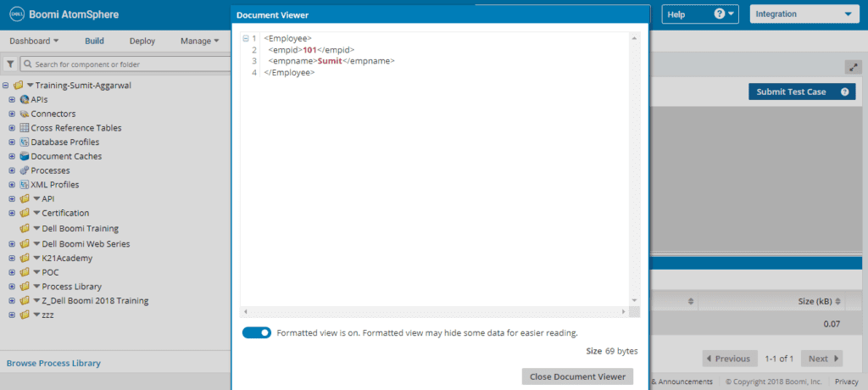868x390 pixels.
Task: Click the XML Profiles icon
Action: 25,185
